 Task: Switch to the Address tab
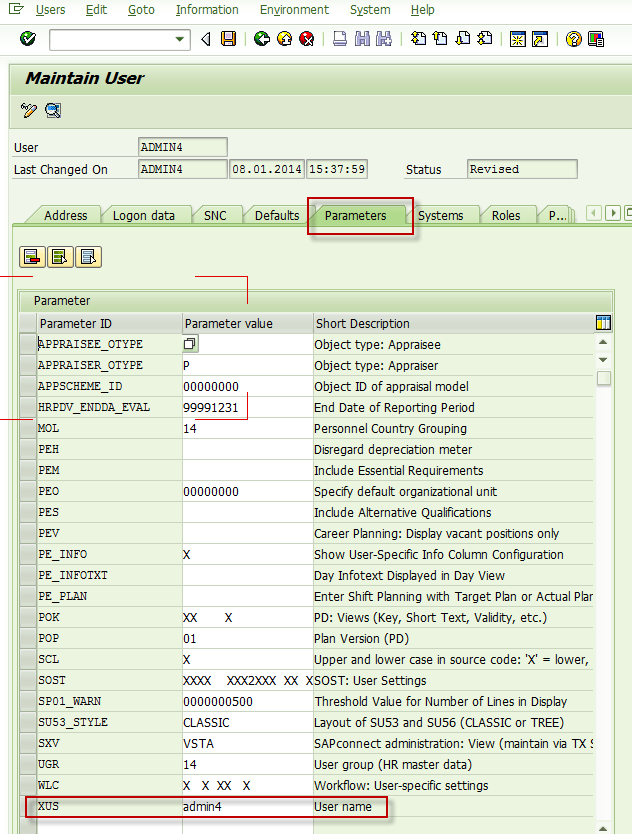(65, 215)
